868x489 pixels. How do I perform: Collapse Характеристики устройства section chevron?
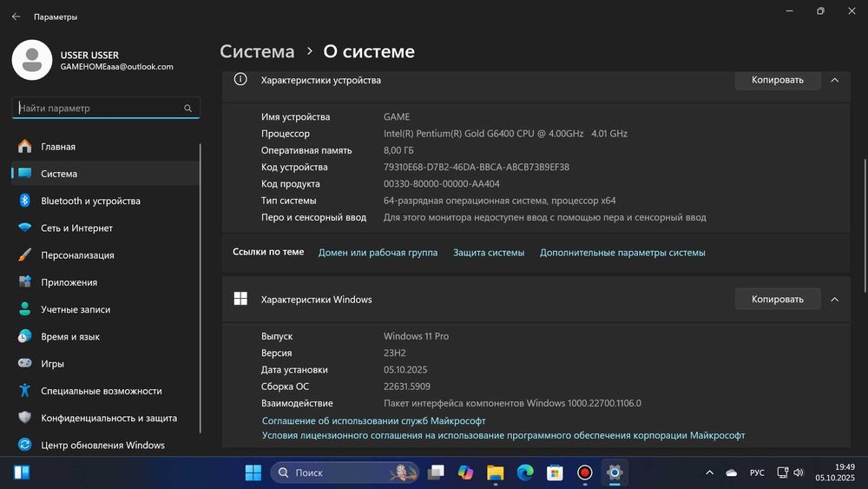click(835, 80)
